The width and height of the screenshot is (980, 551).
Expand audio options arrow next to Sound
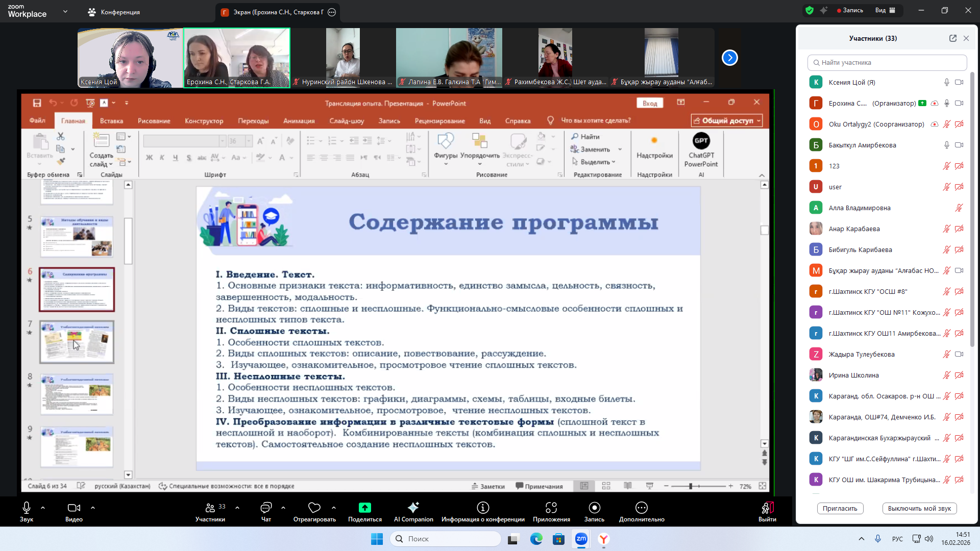(x=43, y=508)
